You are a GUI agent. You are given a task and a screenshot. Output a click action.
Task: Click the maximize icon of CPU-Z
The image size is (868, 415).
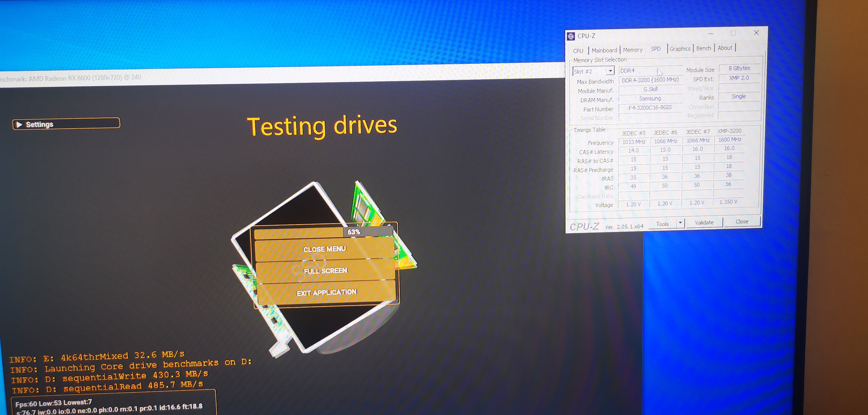[x=733, y=33]
